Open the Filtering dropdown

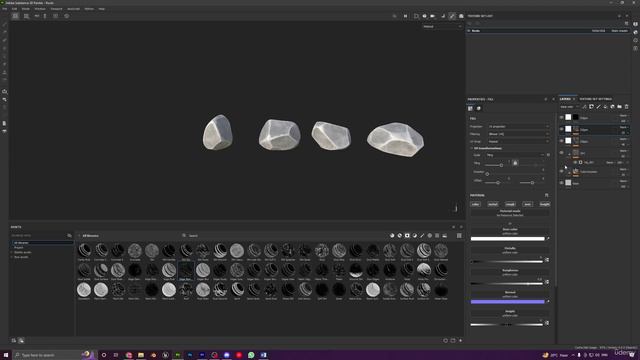[x=519, y=134]
